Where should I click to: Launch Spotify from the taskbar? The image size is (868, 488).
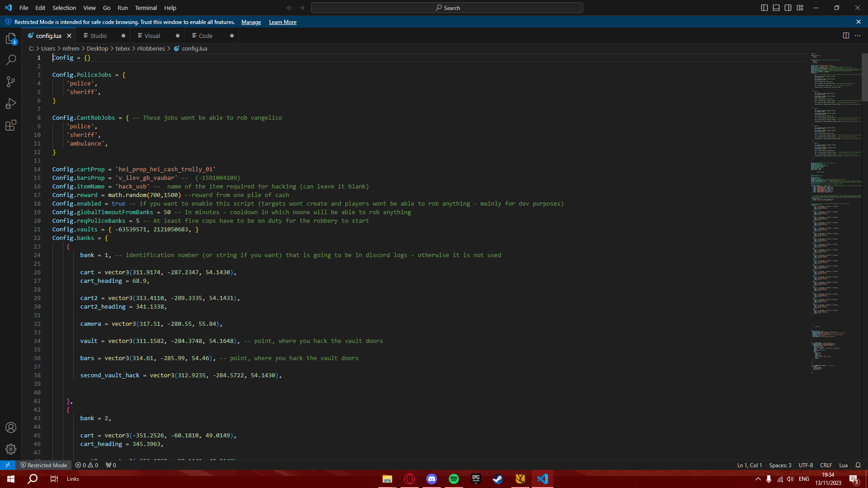(454, 479)
